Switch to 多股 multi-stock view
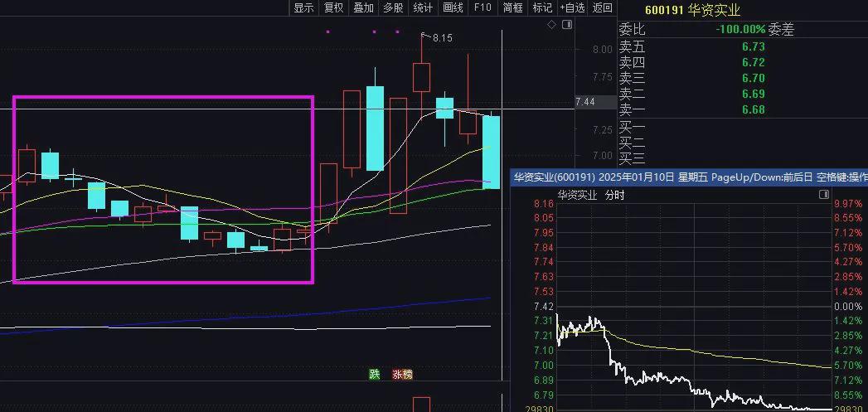 393,7
